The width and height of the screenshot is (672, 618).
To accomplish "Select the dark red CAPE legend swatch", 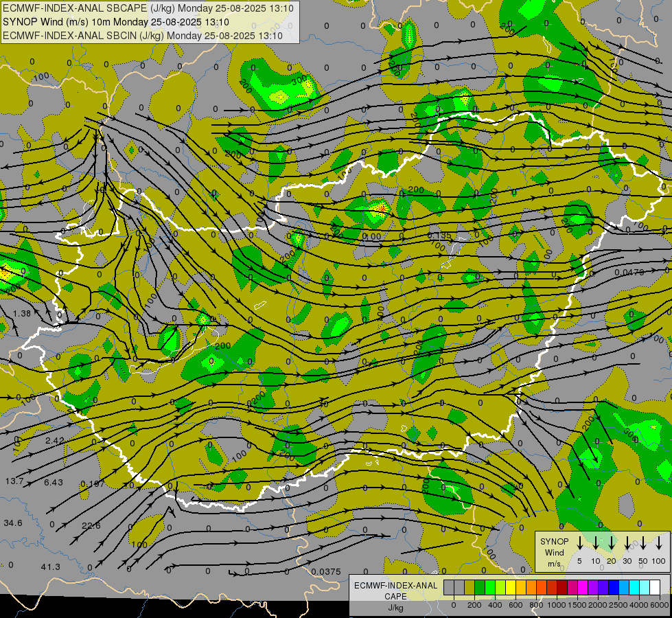I will point(563,588).
